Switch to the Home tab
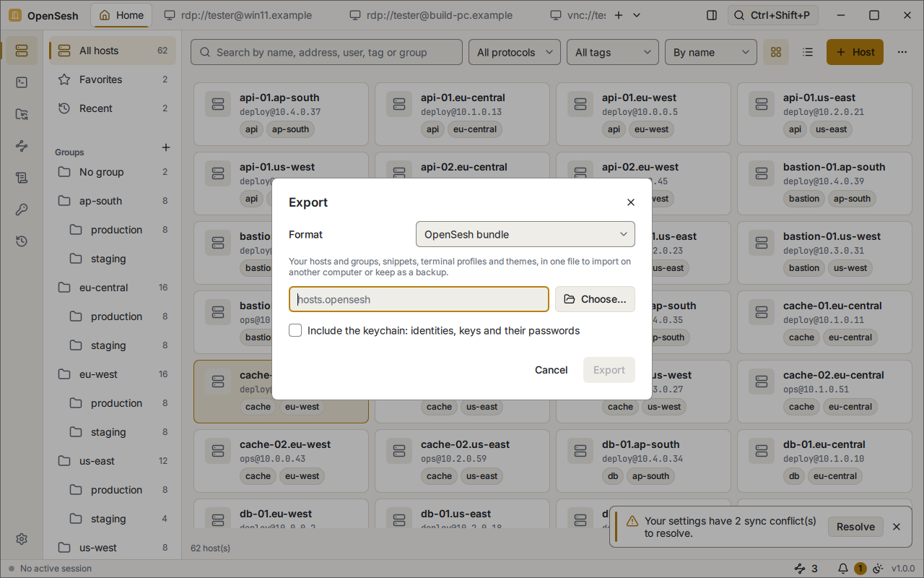924x578 pixels. coord(121,15)
